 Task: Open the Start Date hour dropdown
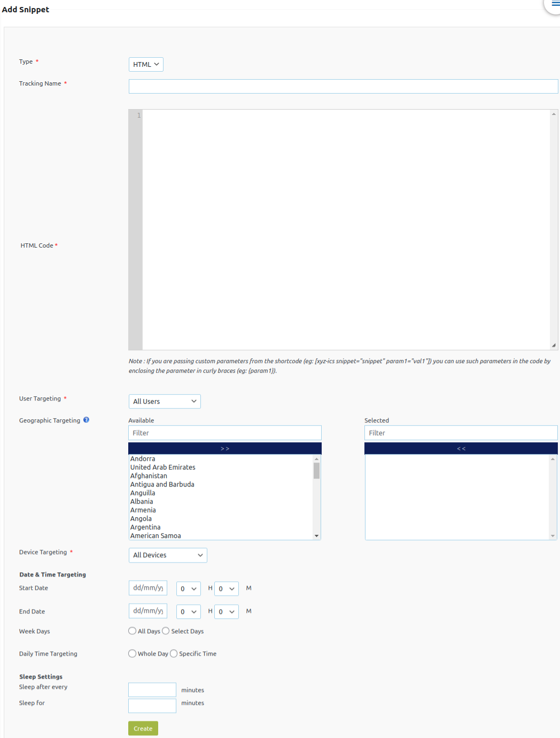(188, 588)
